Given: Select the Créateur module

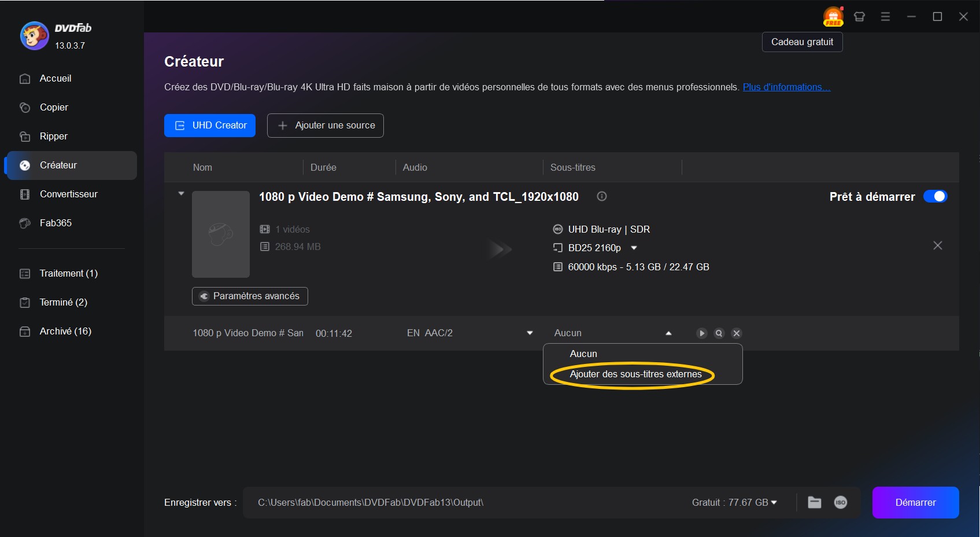Looking at the screenshot, I should (71, 165).
